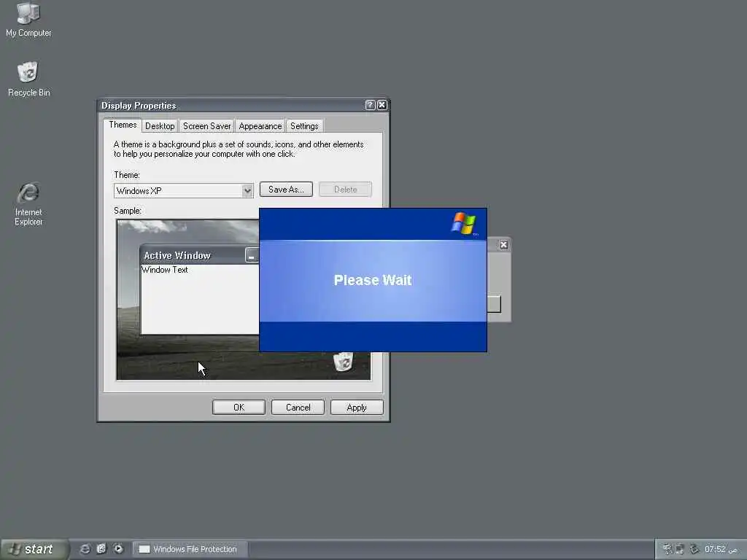Apply the display settings

(357, 408)
